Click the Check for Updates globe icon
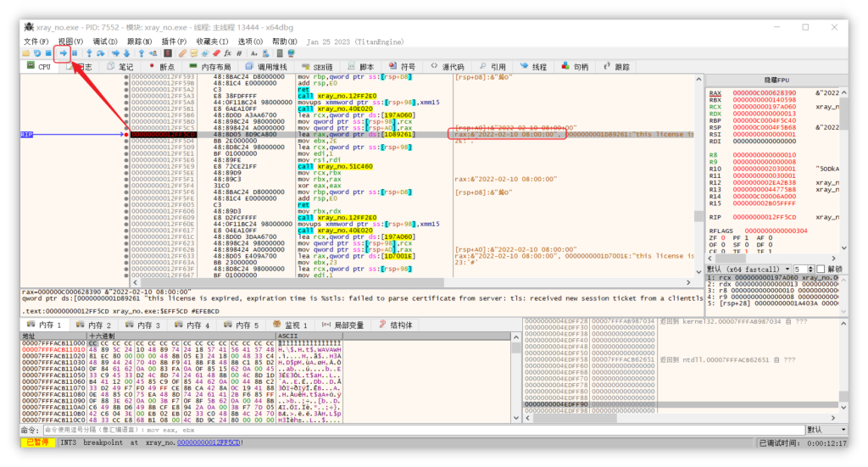868x467 pixels. coord(292,53)
